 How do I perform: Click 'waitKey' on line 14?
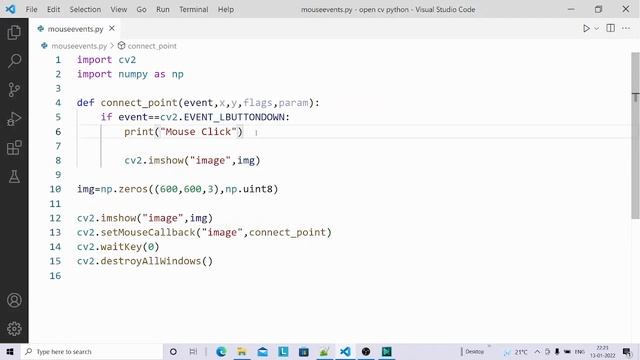click(121, 247)
